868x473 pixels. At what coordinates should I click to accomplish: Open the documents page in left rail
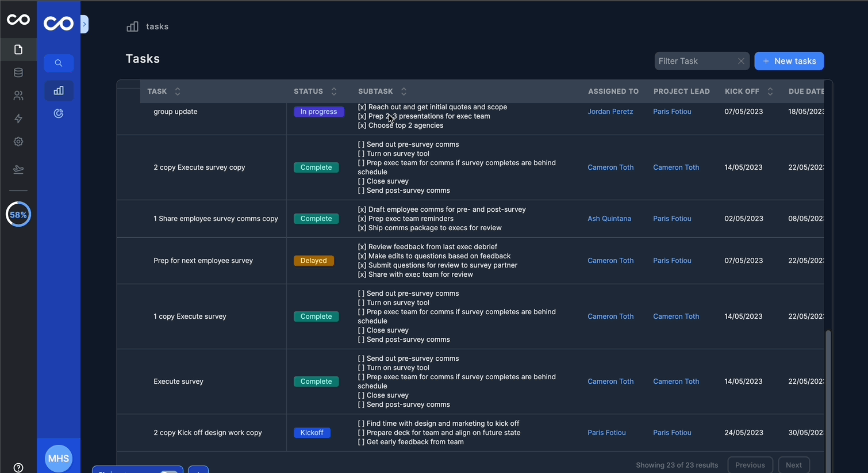pyautogui.click(x=18, y=50)
